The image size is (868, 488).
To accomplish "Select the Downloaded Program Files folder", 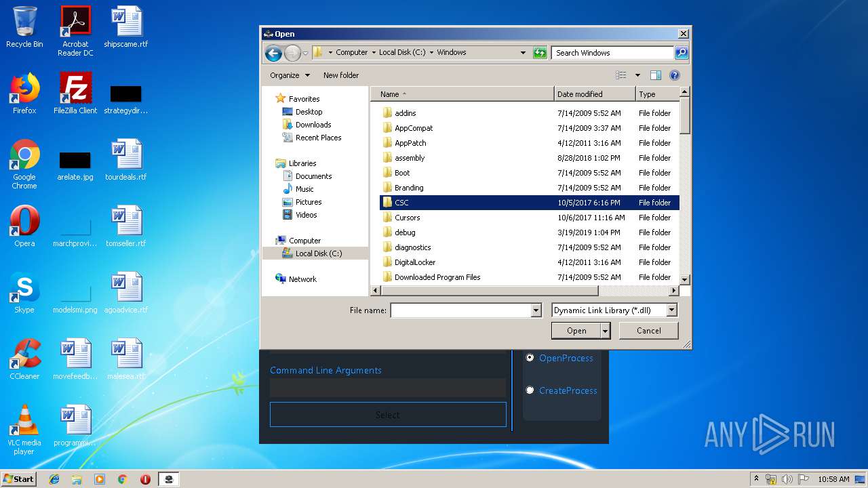I will [x=437, y=277].
